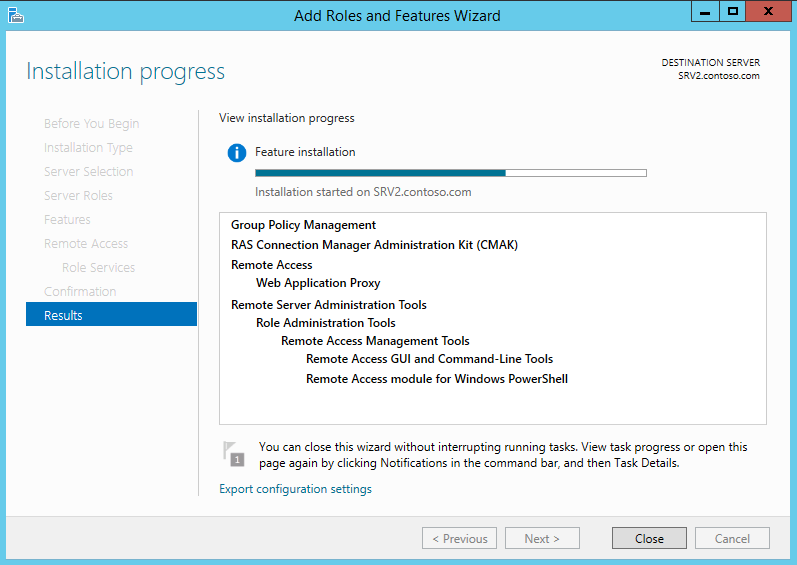Click Remote Access Management Tools
The width and height of the screenshot is (797, 565).
tap(375, 341)
